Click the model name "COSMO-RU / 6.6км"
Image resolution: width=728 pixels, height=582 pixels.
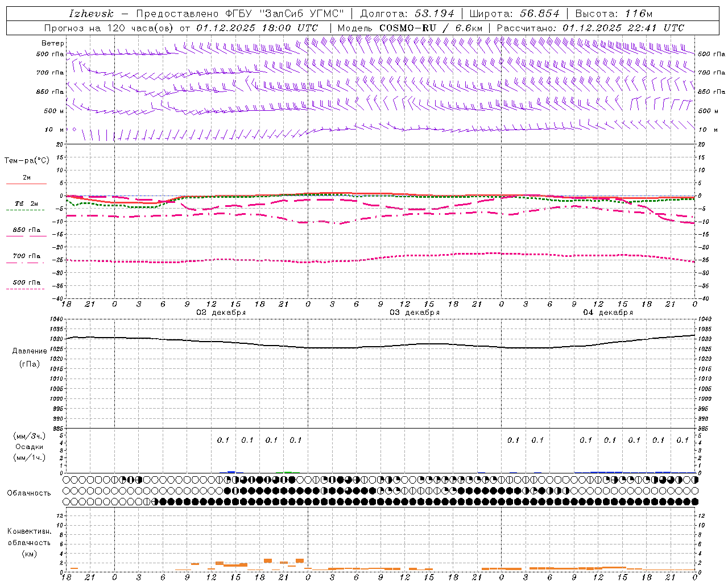[431, 28]
